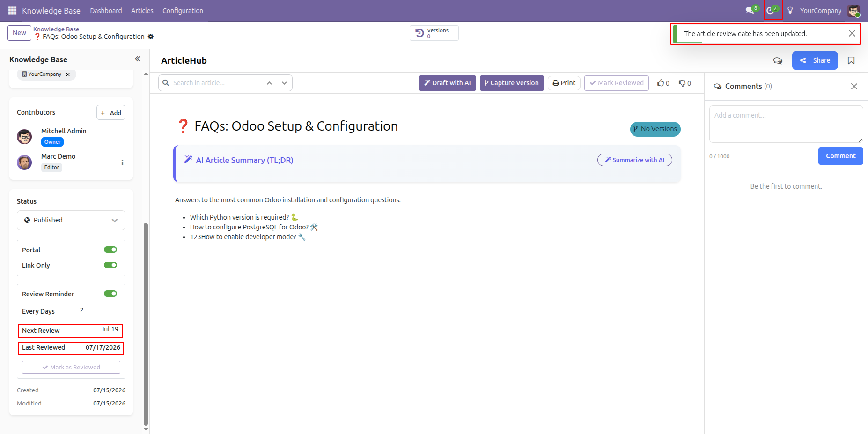
Task: Dismiss the review date updated notification
Action: coord(852,33)
